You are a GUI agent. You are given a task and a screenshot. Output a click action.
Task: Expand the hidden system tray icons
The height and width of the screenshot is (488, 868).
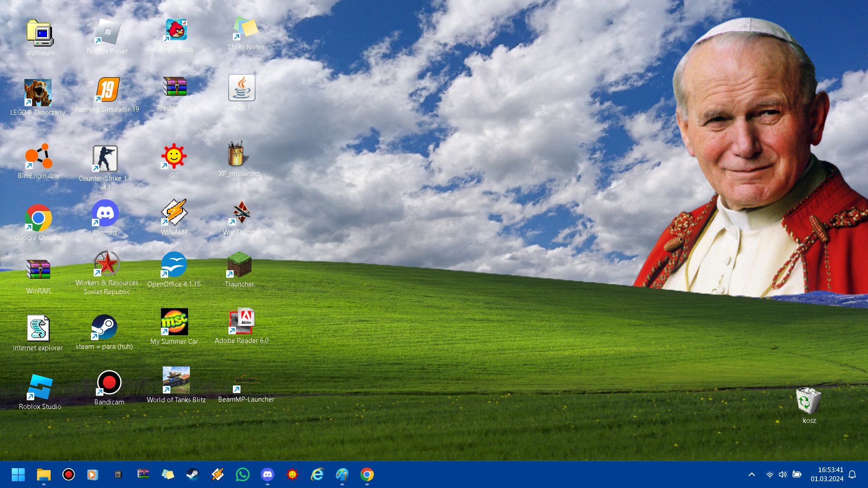point(751,474)
